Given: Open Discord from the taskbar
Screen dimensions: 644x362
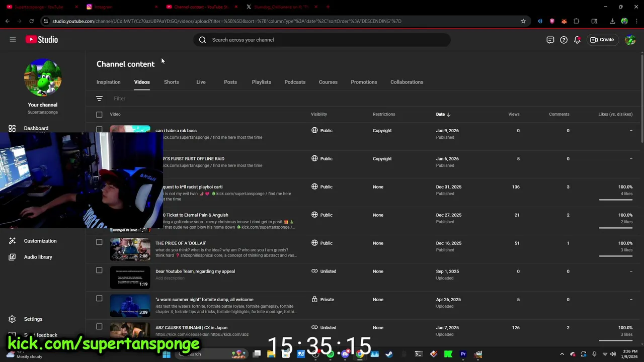Looking at the screenshot, I should (345, 354).
